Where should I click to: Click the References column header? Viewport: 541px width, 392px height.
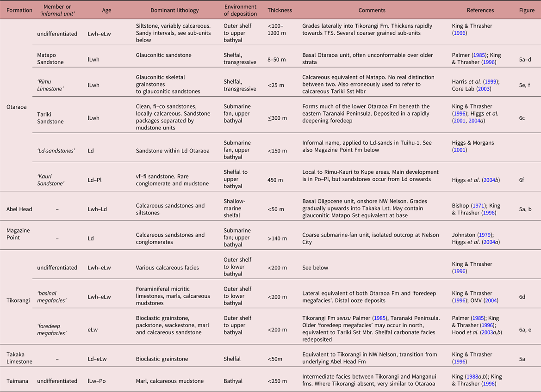pyautogui.click(x=480, y=10)
